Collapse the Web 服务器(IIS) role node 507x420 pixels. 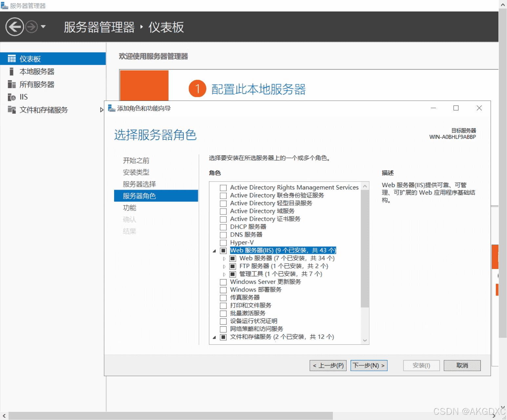click(x=214, y=251)
